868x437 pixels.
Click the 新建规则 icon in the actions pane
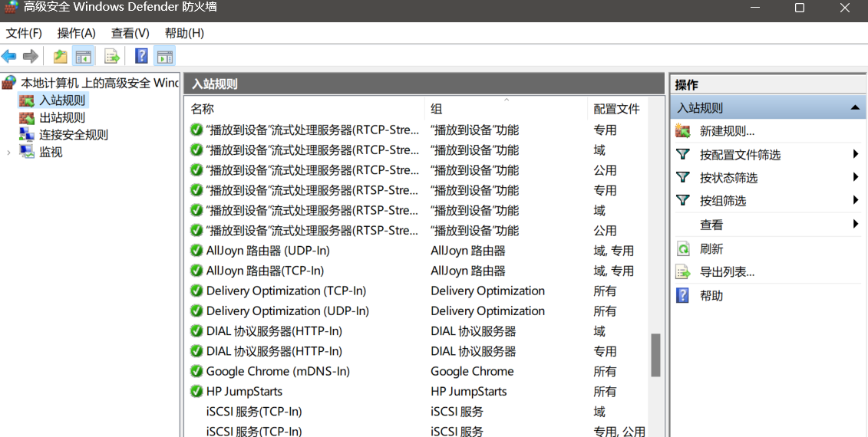click(683, 131)
